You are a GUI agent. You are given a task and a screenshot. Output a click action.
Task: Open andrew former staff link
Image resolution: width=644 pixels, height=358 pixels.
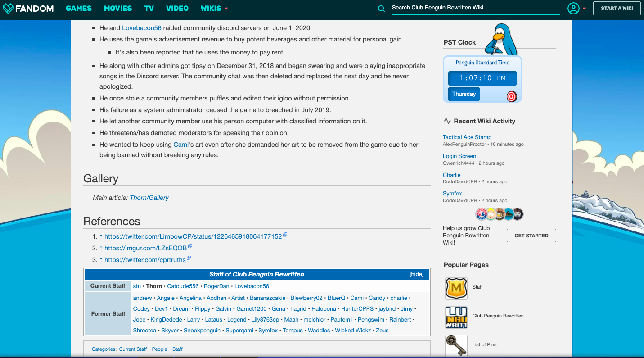pos(143,298)
